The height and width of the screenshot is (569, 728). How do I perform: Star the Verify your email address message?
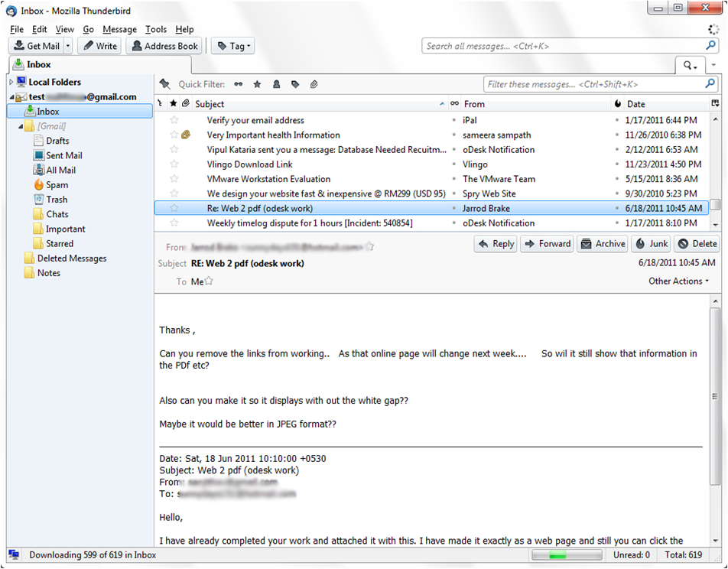pos(174,120)
